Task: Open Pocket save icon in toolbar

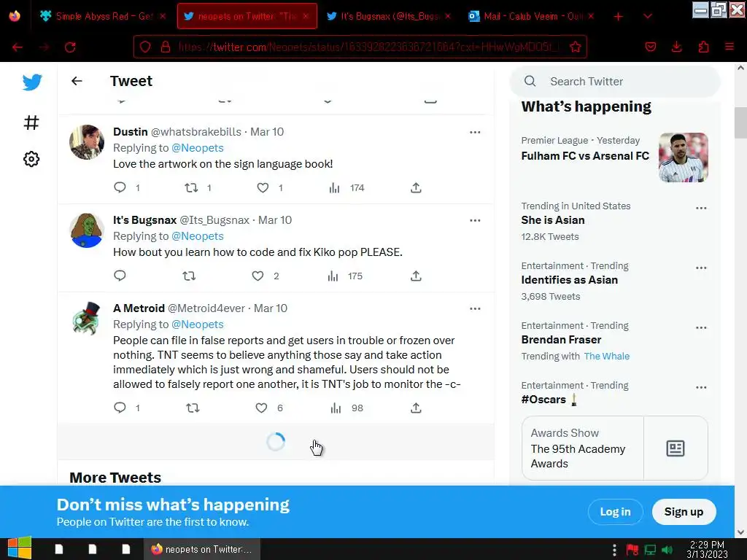Action: [650, 47]
